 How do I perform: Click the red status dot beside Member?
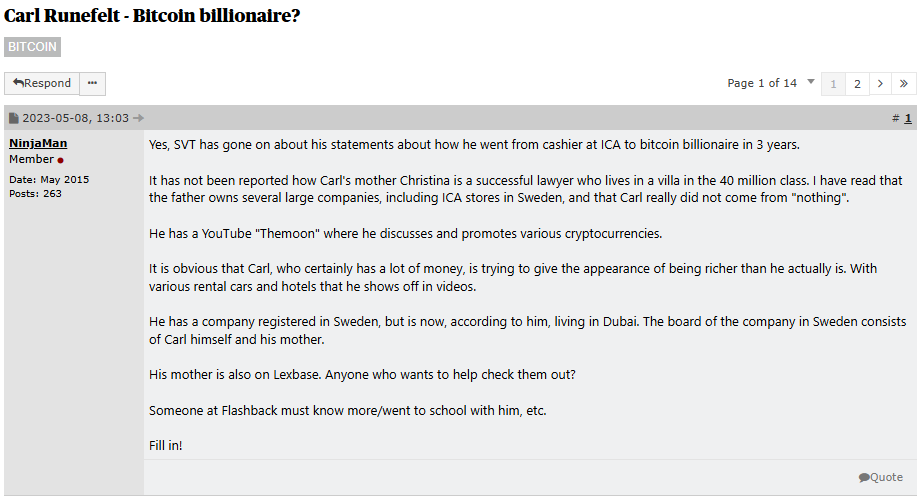click(x=60, y=160)
